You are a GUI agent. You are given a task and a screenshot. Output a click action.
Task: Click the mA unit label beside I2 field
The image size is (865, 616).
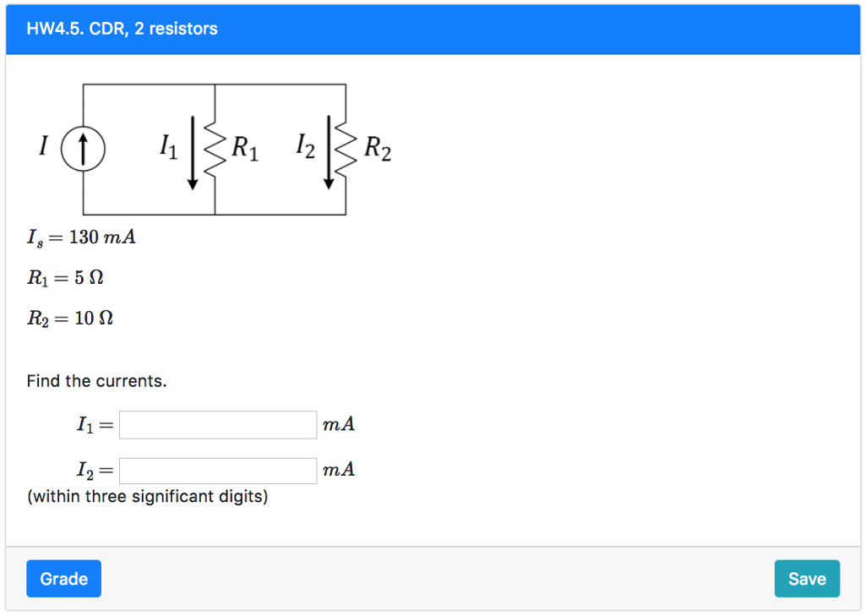(338, 470)
